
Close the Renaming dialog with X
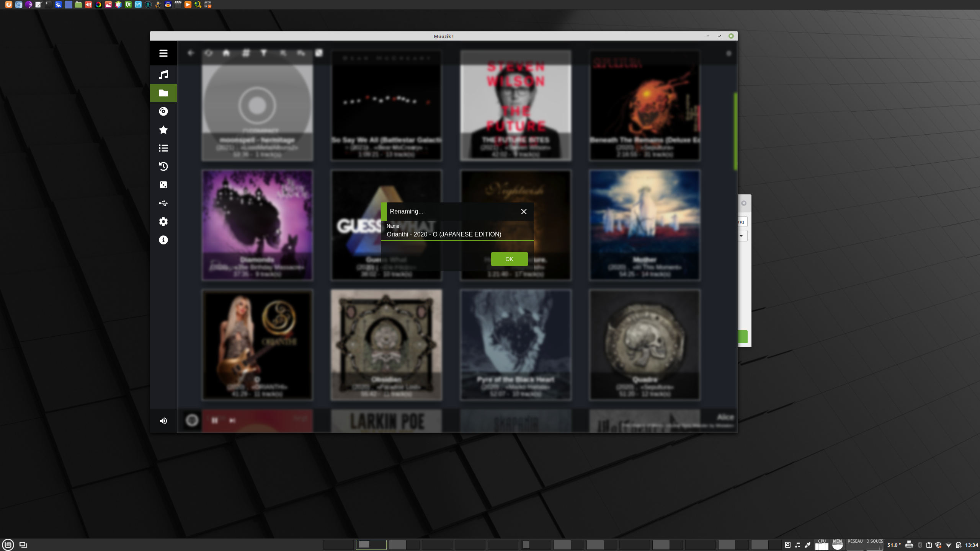(524, 212)
